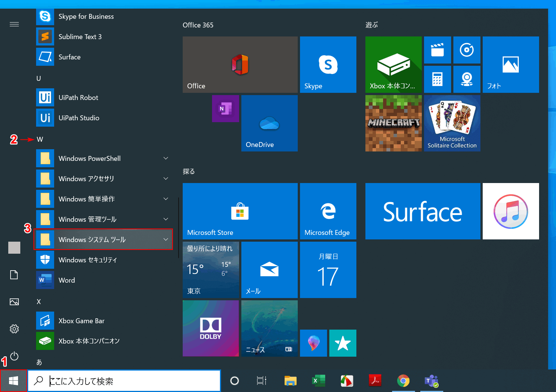Expand the Windows システム ツール folder
This screenshot has height=392, width=556.
point(103,239)
